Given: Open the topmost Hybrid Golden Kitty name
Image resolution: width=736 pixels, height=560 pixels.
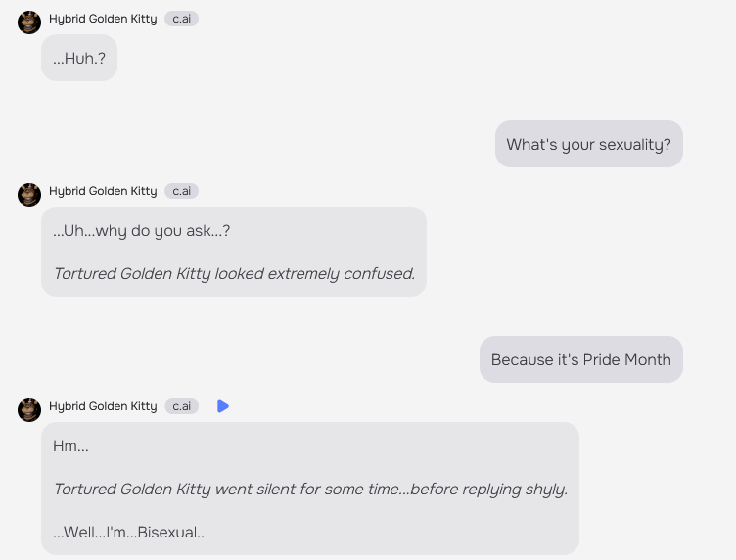Looking at the screenshot, I should click(x=103, y=19).
